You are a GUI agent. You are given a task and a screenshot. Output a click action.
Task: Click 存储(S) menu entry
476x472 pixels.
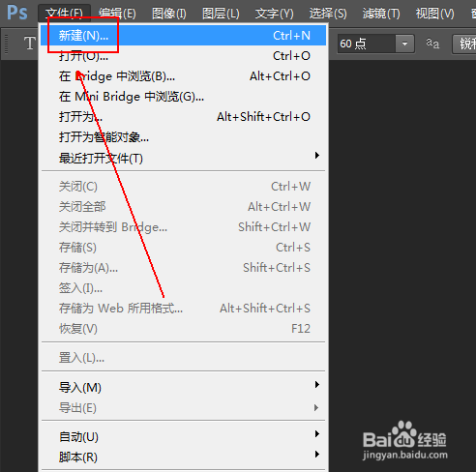(183, 248)
